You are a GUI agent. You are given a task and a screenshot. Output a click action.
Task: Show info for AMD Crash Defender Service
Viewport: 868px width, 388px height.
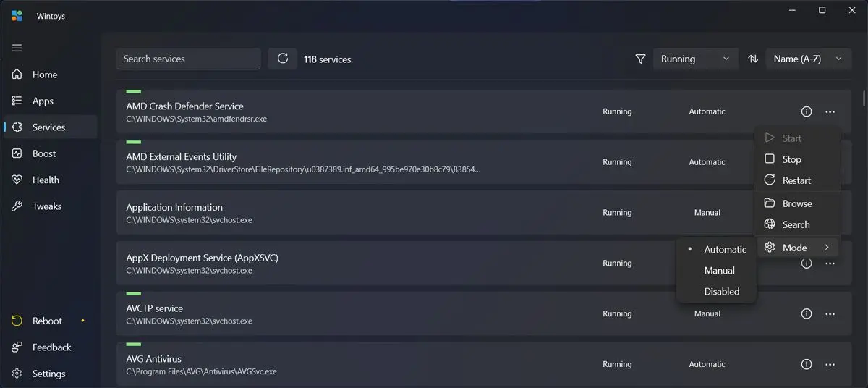pos(807,111)
